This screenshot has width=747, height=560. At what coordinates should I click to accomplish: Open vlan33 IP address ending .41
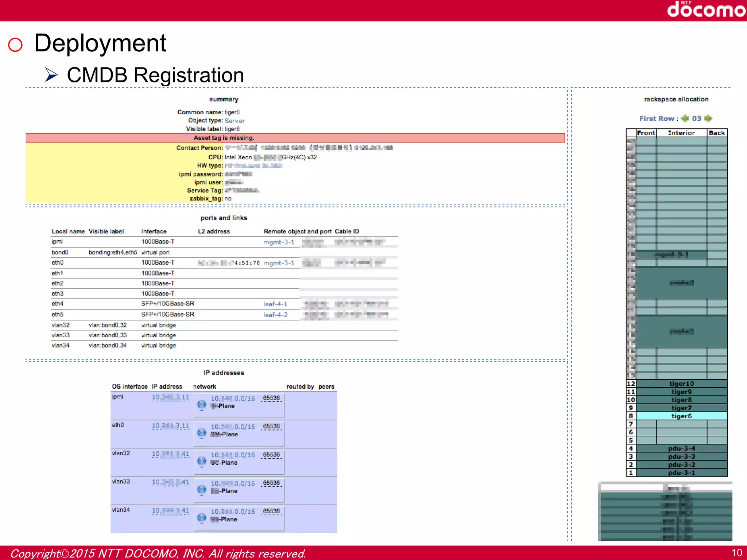(x=170, y=482)
